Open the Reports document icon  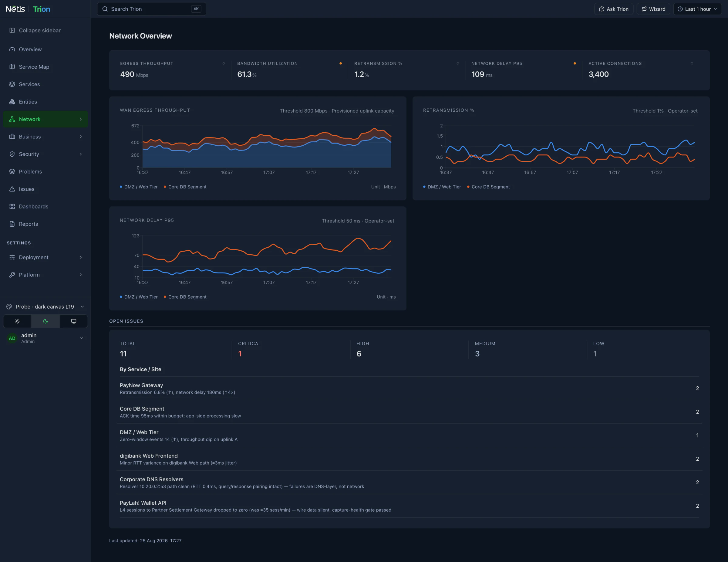coord(12,224)
